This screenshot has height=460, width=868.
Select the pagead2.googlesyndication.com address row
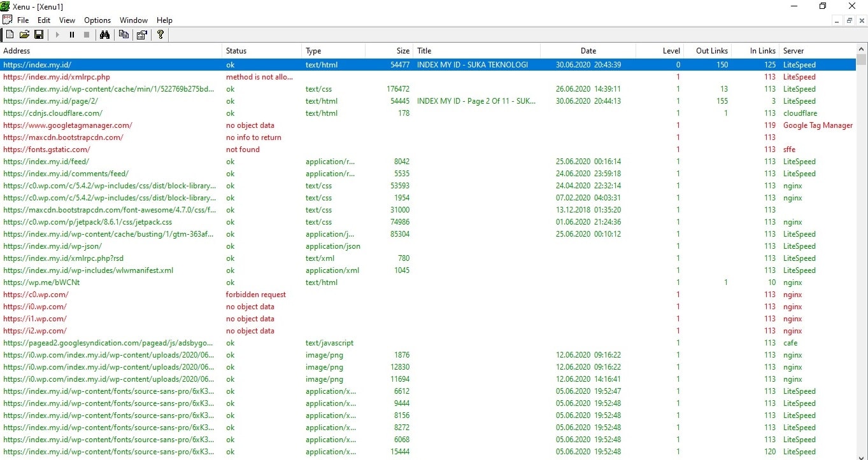click(428, 342)
